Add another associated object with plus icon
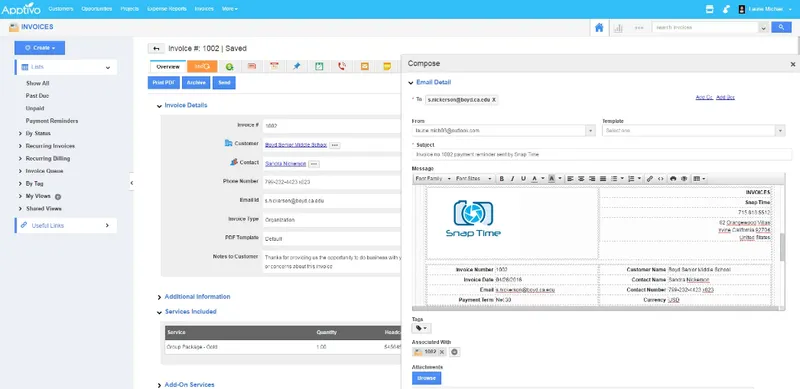 [x=455, y=352]
